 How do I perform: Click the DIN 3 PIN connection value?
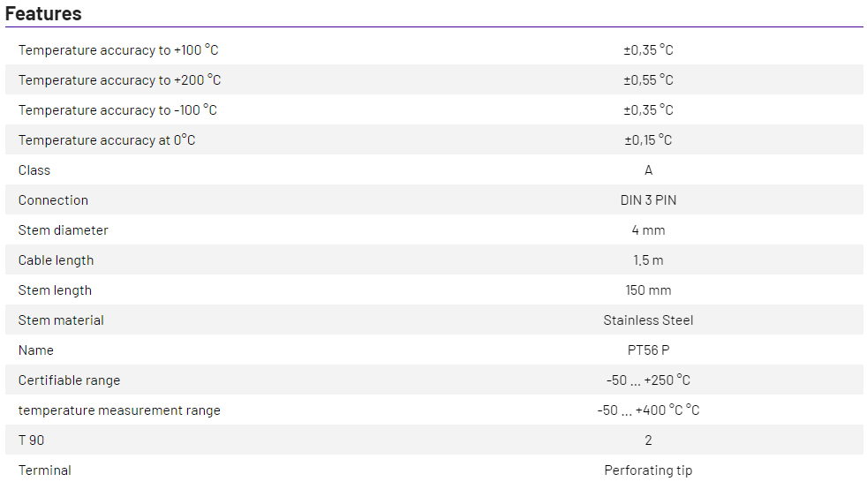(x=648, y=200)
